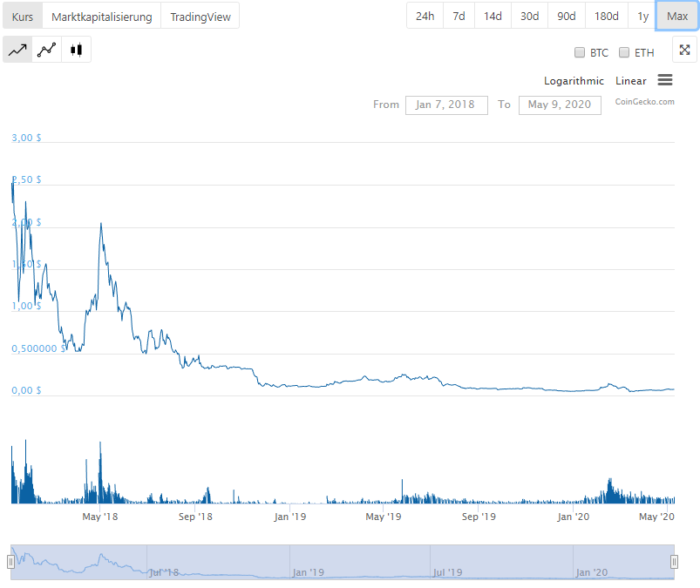Set time range to 7d

[x=459, y=16]
